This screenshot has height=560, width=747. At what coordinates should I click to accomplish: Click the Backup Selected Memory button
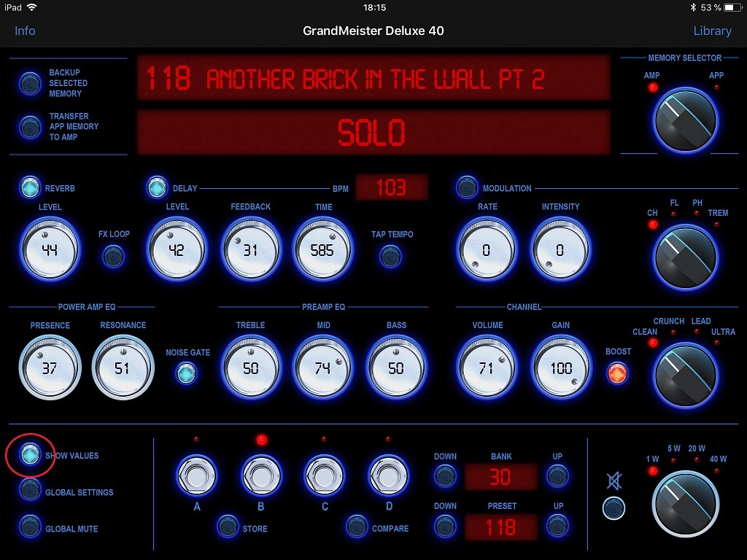point(30,83)
